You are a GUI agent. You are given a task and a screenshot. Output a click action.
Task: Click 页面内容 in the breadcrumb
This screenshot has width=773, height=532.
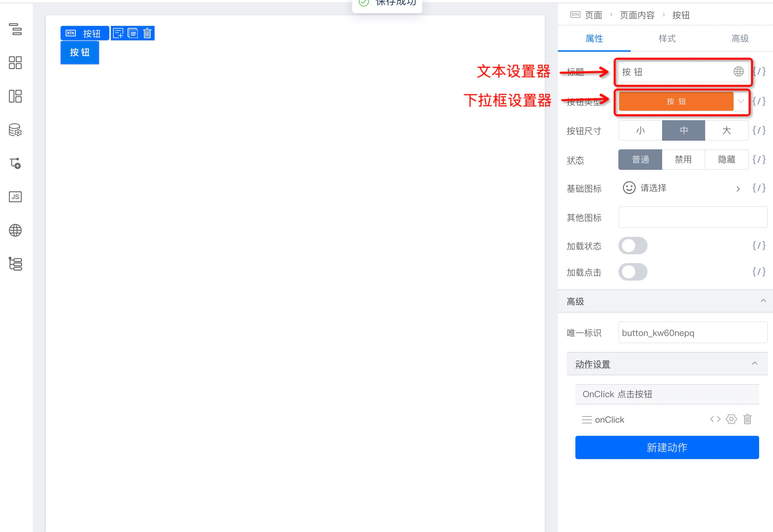point(637,15)
